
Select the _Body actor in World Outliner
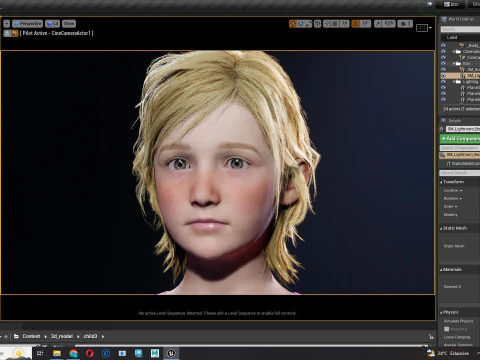[472, 45]
